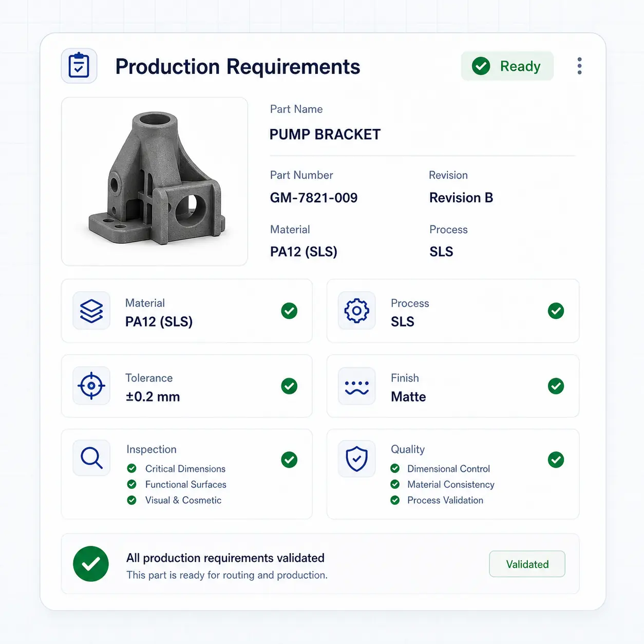Click the Inspection card title

(151, 449)
